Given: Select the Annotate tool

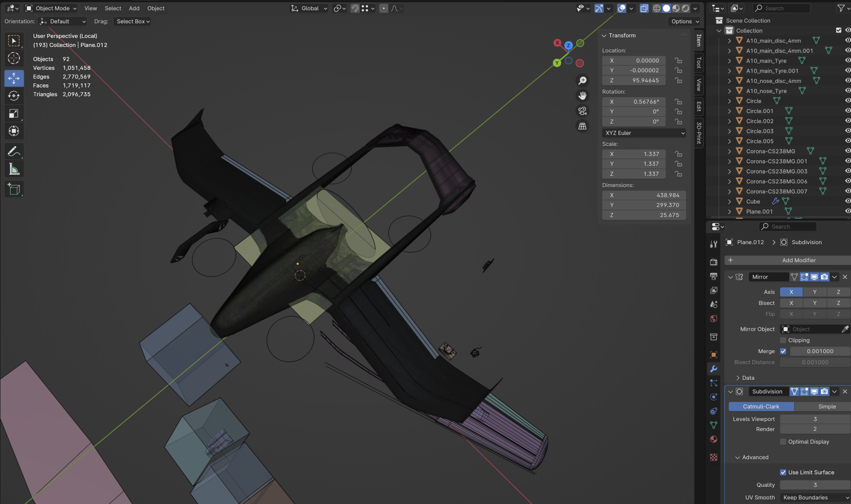Looking at the screenshot, I should point(14,151).
